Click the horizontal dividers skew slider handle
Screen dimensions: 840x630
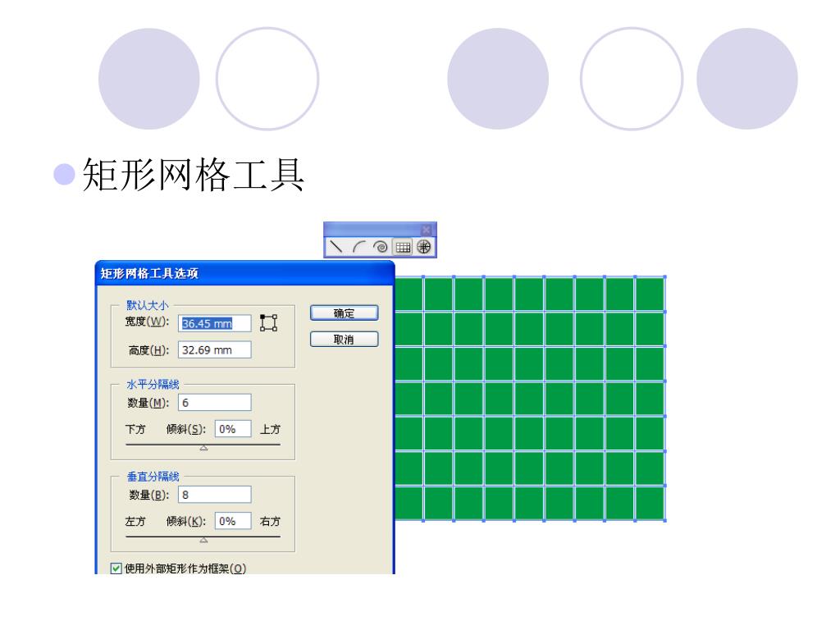(203, 448)
